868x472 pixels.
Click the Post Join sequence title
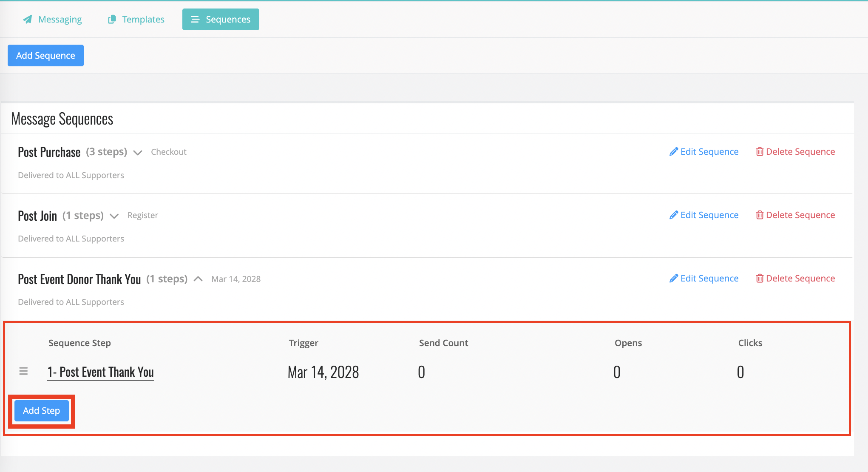coord(37,216)
